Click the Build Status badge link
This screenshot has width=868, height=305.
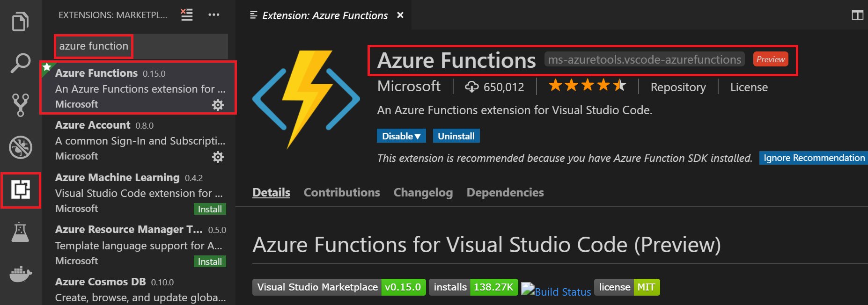pyautogui.click(x=556, y=290)
